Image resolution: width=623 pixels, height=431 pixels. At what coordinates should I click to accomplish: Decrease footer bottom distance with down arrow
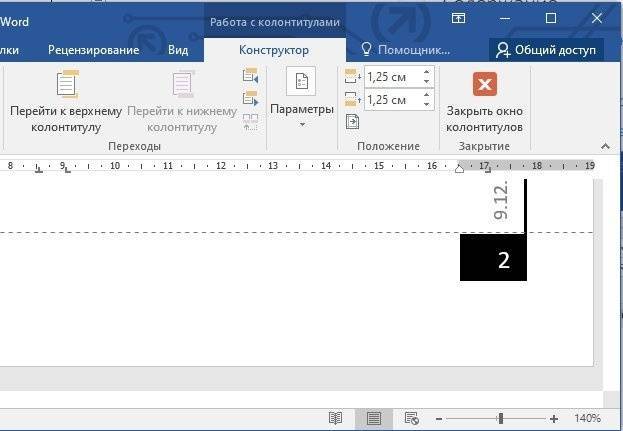pyautogui.click(x=427, y=104)
